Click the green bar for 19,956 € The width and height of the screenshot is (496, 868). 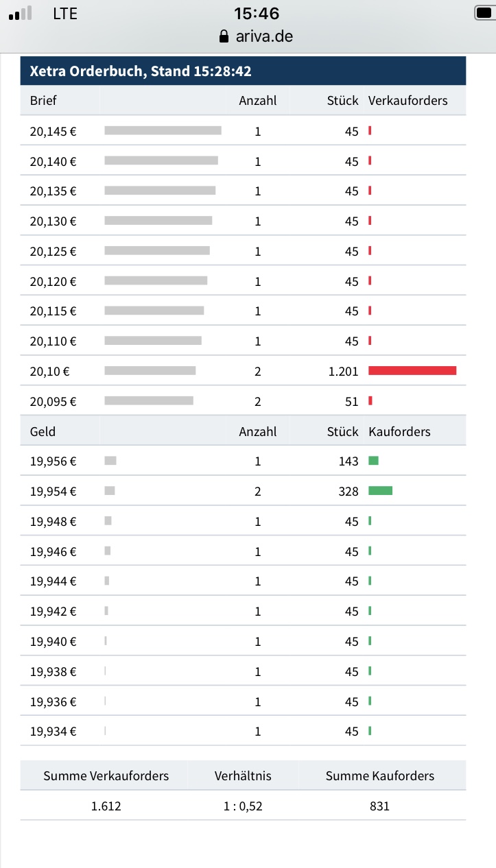click(373, 461)
